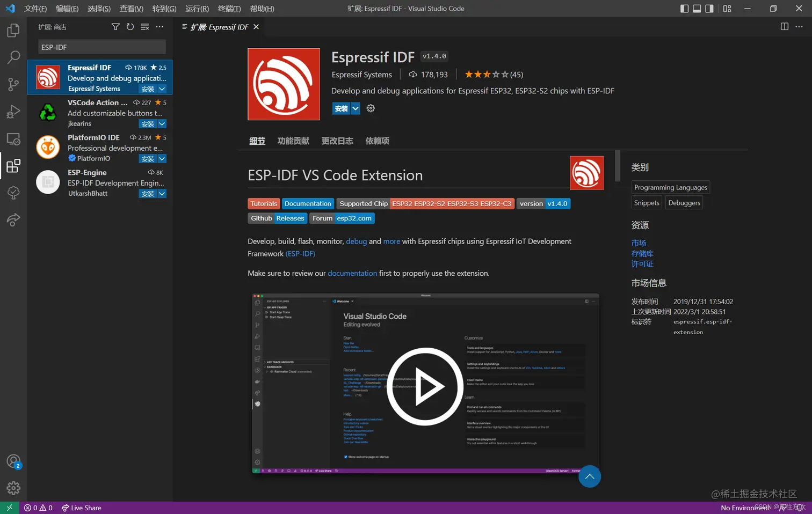The height and width of the screenshot is (514, 812).
Task: Open the Tutorials badge link
Action: [x=264, y=204]
